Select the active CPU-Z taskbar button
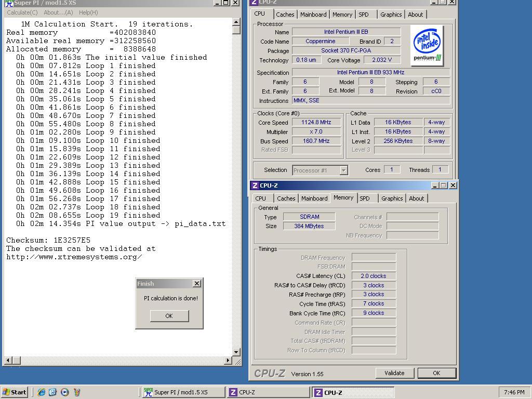 click(x=353, y=393)
